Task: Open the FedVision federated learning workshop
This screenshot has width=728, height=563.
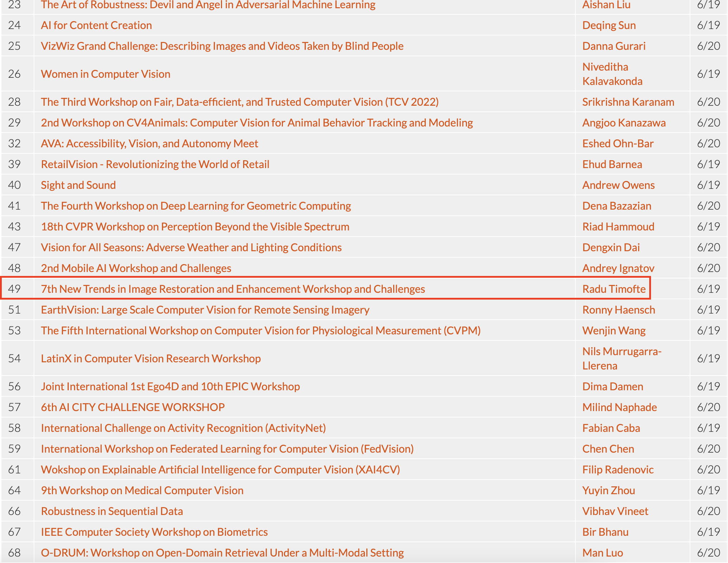Action: tap(227, 449)
